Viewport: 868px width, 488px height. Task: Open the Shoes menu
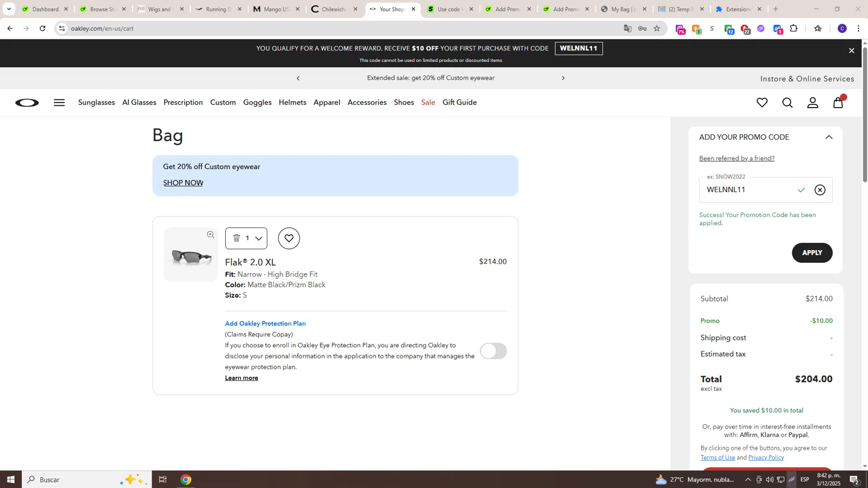(404, 102)
